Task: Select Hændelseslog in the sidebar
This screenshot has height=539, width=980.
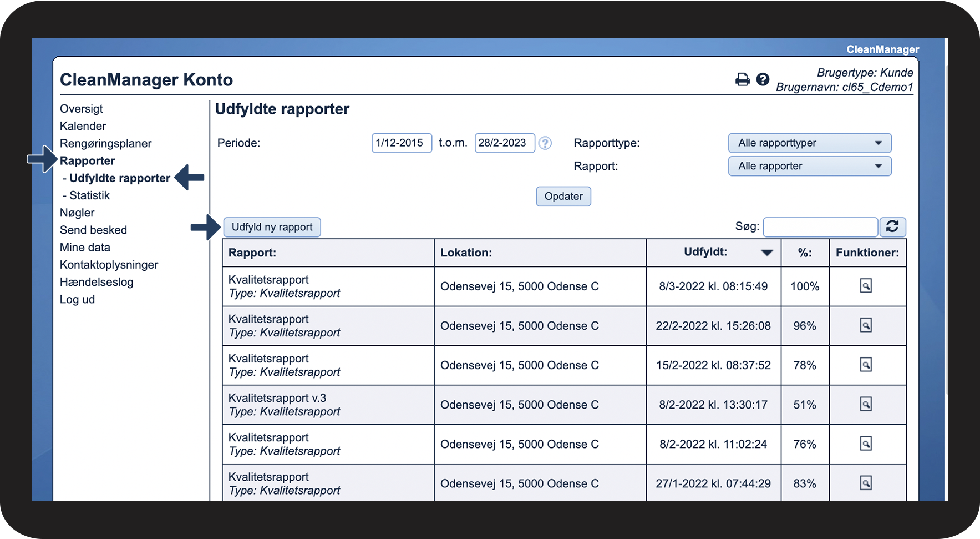Action: pyautogui.click(x=97, y=282)
